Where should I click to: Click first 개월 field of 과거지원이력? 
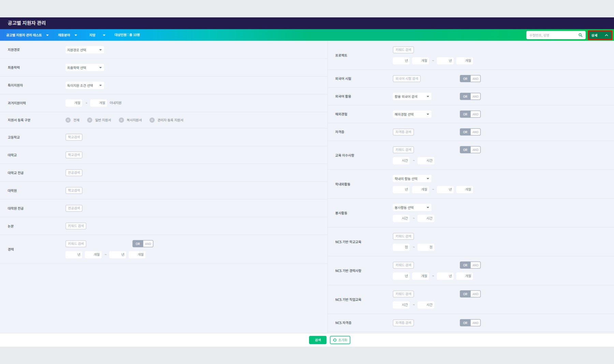[x=74, y=103]
